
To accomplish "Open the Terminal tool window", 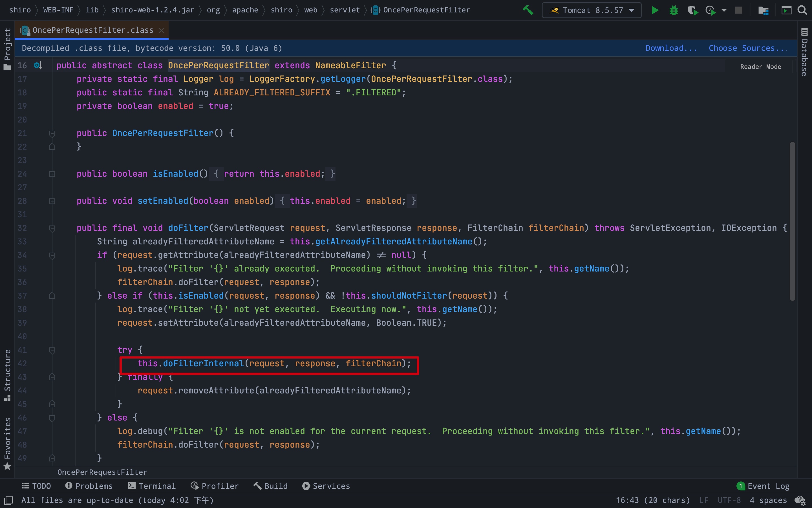I will (152, 486).
